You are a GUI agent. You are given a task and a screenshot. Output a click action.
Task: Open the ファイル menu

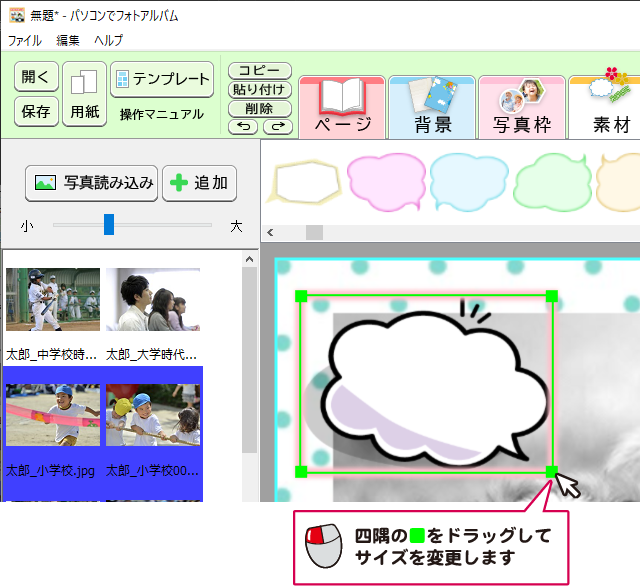tap(25, 40)
